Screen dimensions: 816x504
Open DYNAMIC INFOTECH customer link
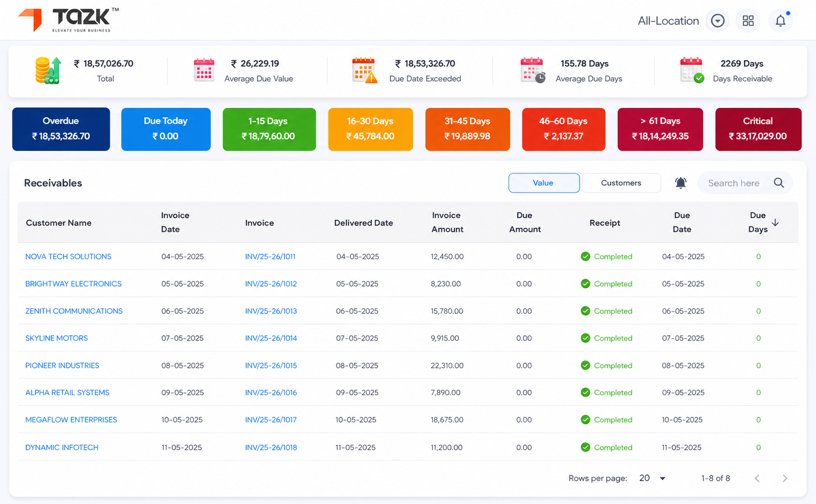(61, 447)
